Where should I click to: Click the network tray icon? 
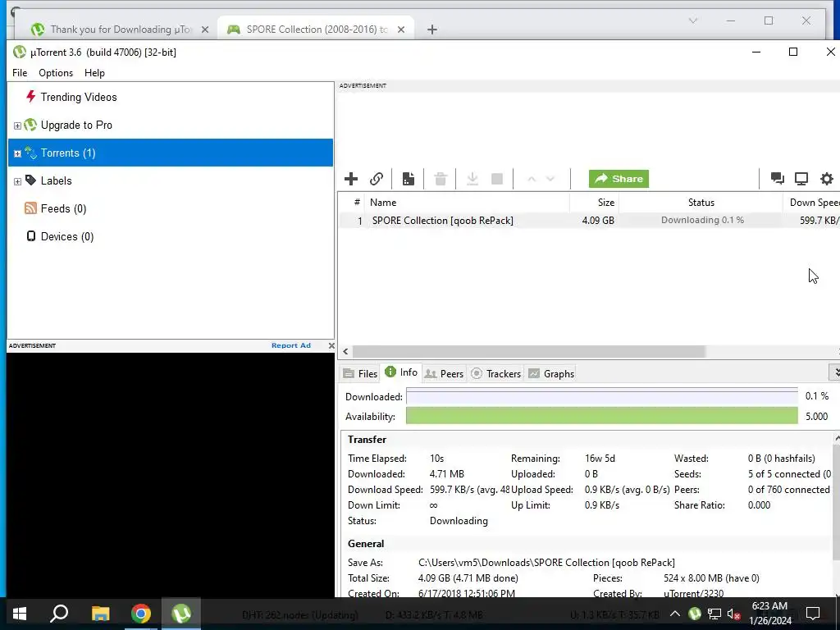(x=714, y=614)
